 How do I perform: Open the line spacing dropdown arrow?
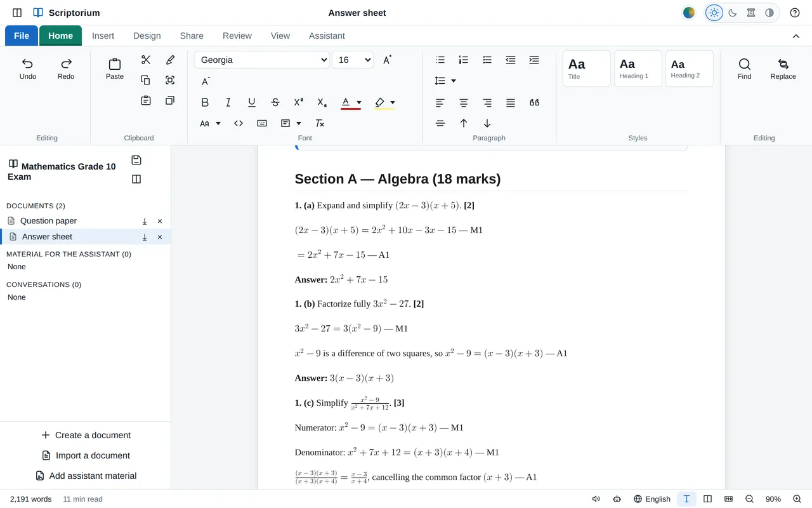coord(454,81)
